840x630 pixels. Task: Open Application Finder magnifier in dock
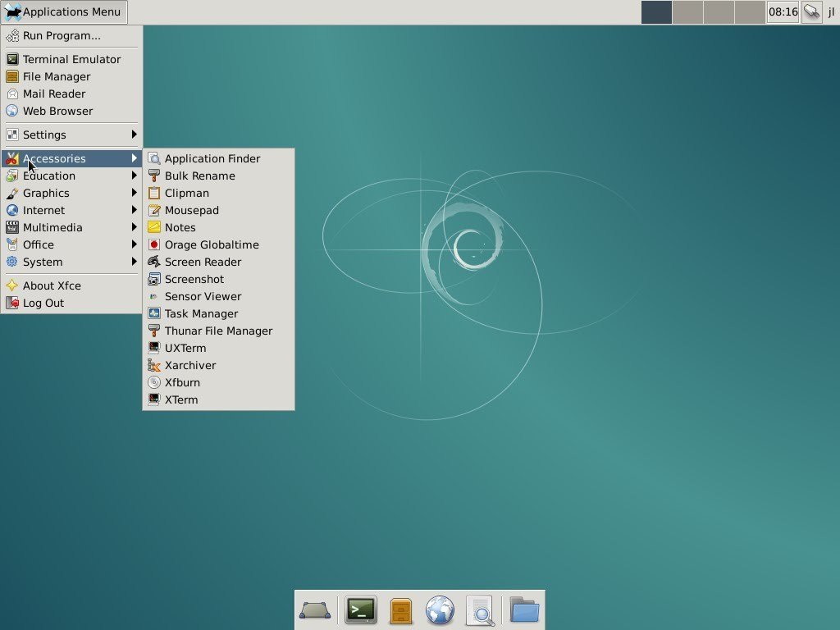(480, 610)
